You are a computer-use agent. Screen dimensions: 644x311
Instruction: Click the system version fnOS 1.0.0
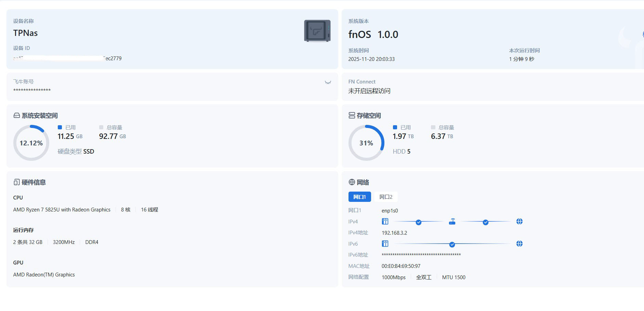pyautogui.click(x=373, y=35)
